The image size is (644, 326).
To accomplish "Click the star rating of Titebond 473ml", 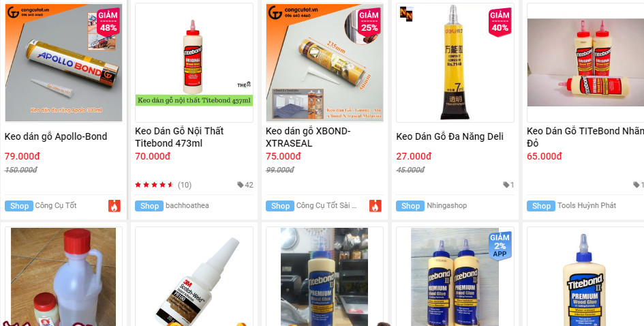I will click(155, 185).
